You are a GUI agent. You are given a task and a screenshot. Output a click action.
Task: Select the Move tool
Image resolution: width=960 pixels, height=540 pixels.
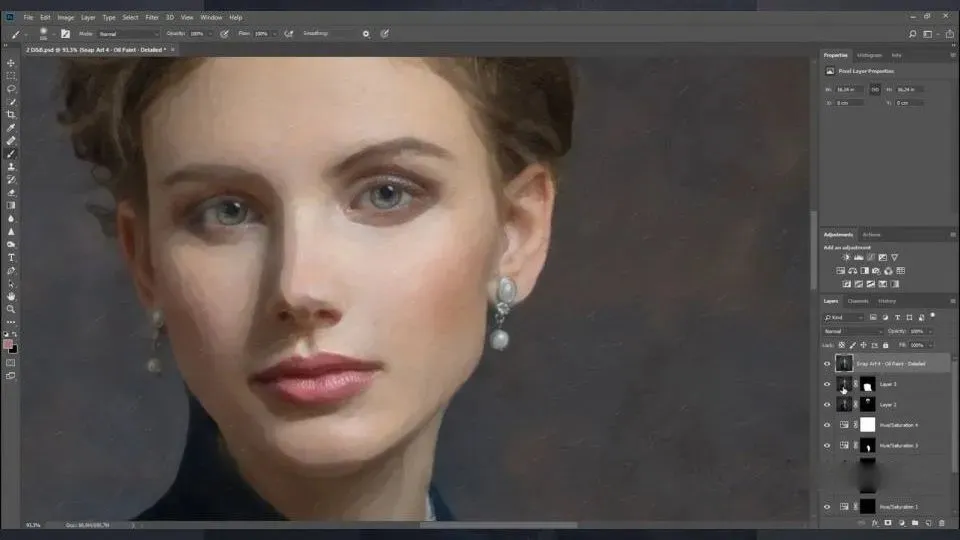pyautogui.click(x=11, y=63)
